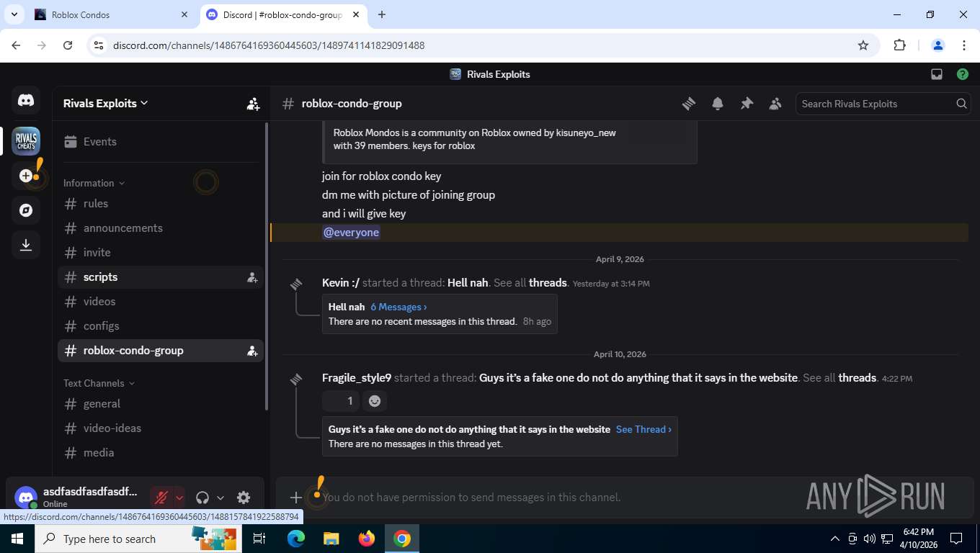The height and width of the screenshot is (553, 980).
Task: View site information icon in address bar
Action: click(99, 45)
